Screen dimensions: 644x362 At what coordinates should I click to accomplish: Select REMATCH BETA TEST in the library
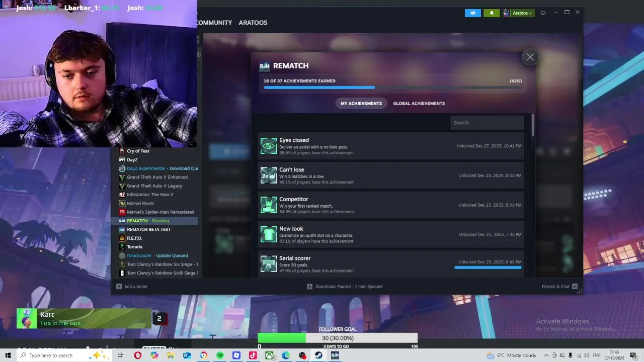[148, 229]
